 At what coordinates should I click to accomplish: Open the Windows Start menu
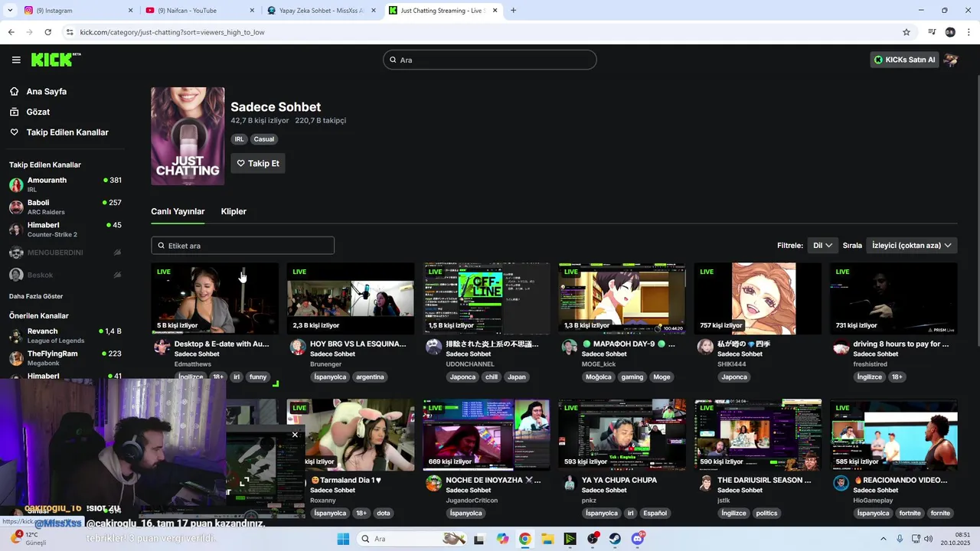click(342, 539)
